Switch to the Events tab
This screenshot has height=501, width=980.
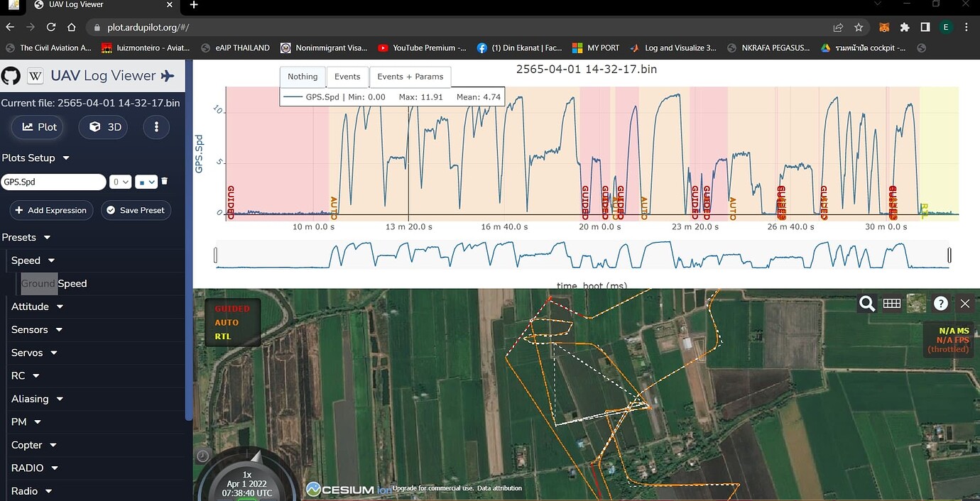(x=347, y=77)
